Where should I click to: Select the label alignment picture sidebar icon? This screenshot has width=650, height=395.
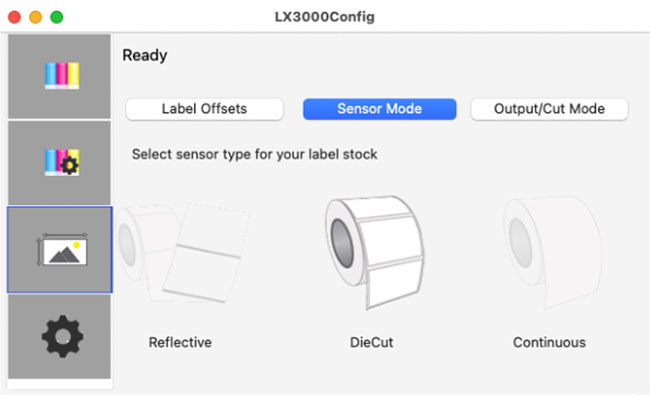pos(59,250)
